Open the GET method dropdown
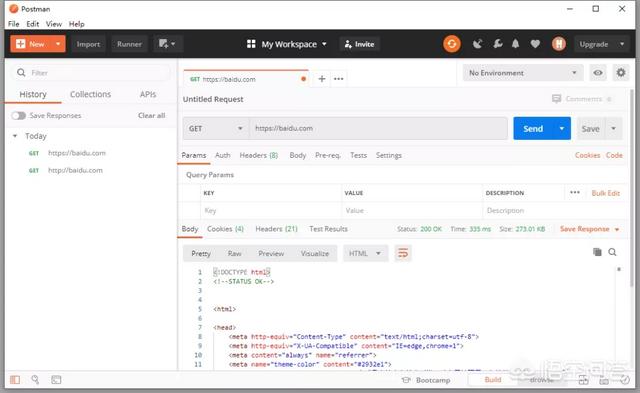The width and height of the screenshot is (640, 393). 216,129
